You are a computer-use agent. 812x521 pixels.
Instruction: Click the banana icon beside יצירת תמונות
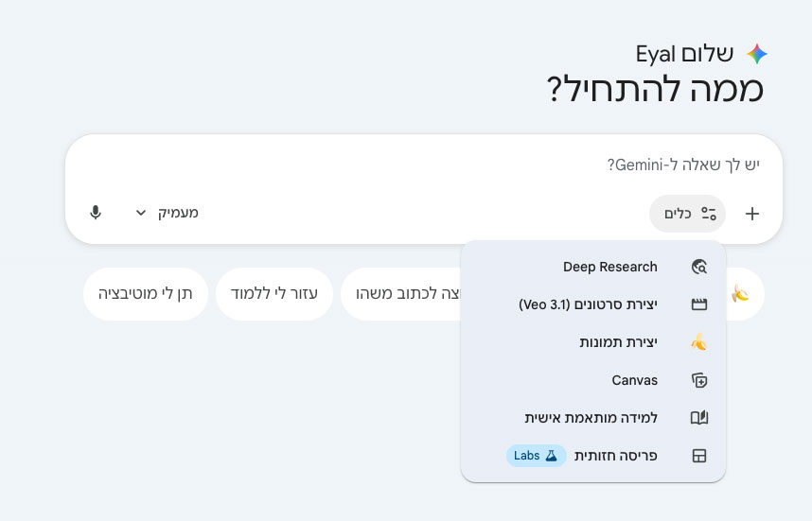tap(699, 342)
